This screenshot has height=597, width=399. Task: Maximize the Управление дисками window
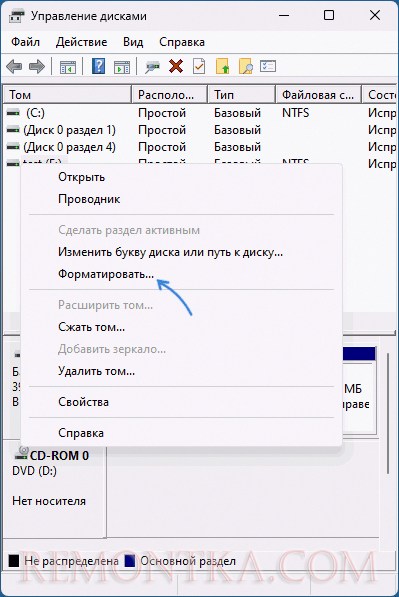329,15
